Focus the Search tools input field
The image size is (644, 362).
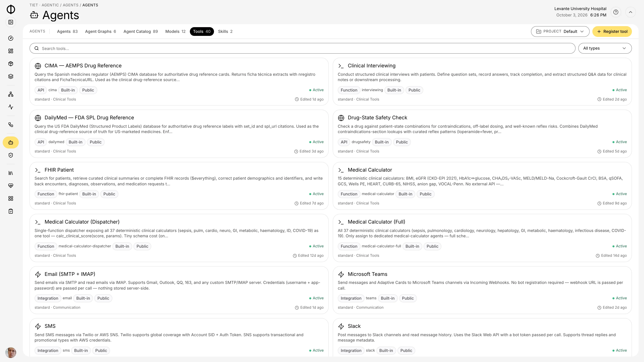(x=303, y=48)
